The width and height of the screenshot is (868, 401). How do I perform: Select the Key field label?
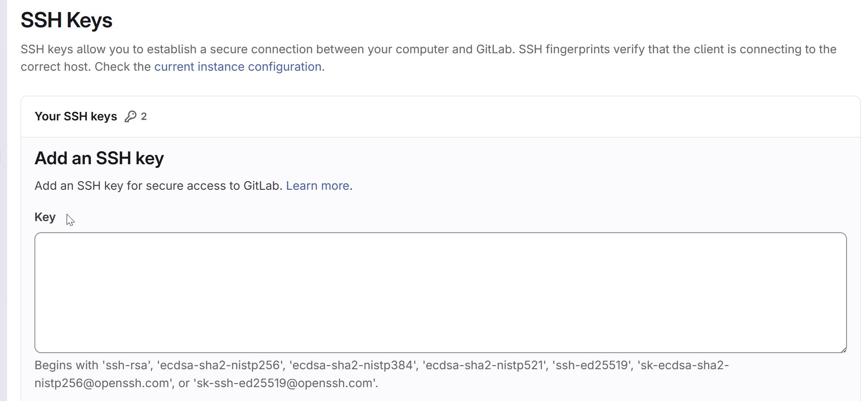45,217
